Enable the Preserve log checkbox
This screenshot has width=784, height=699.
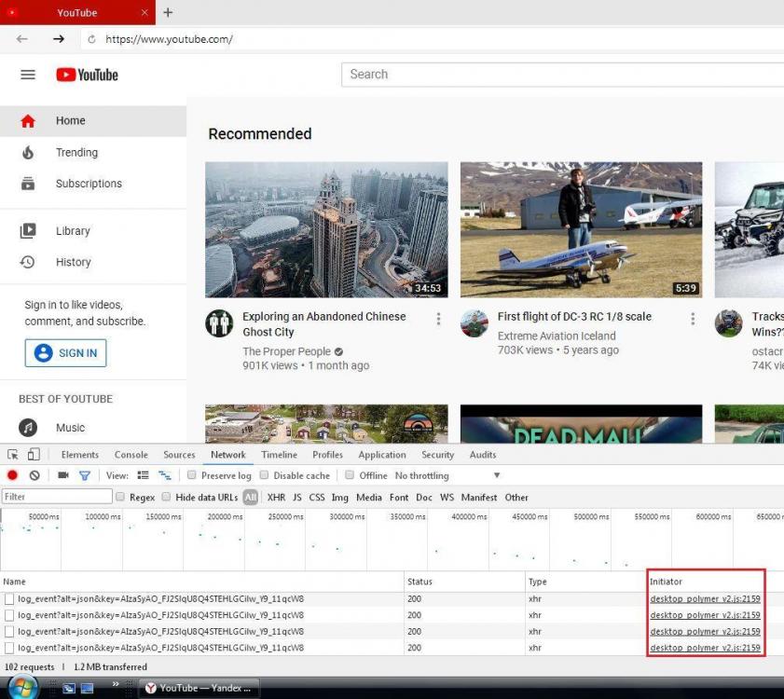192,475
